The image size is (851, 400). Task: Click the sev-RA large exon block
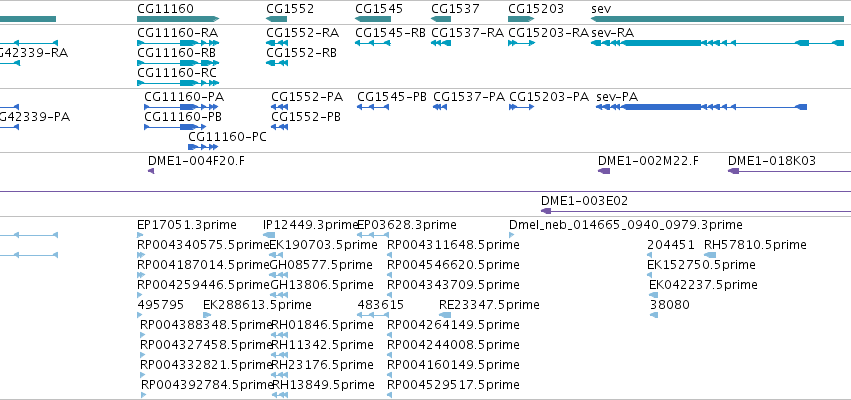point(663,43)
